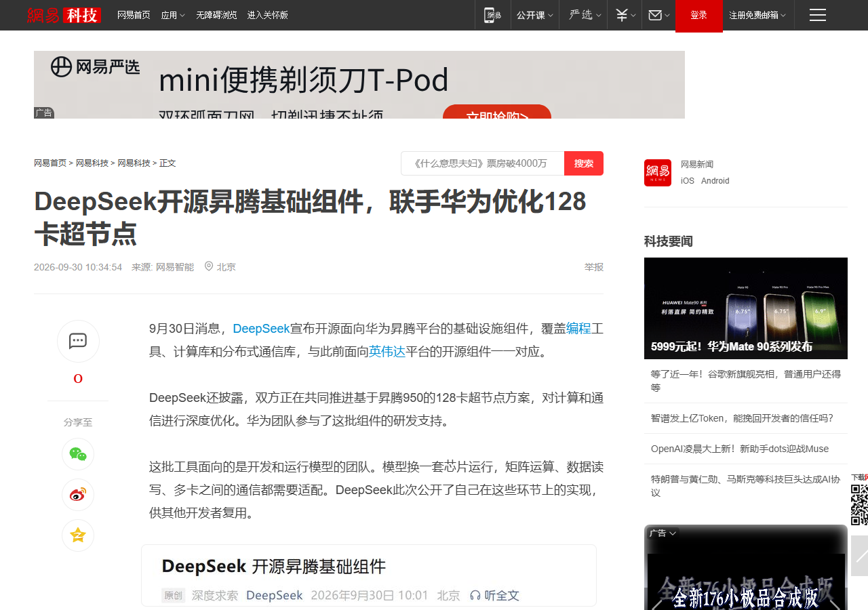Open the 特朗普与黄仁勋 news headline
The height and width of the screenshot is (610, 868).
(x=746, y=486)
